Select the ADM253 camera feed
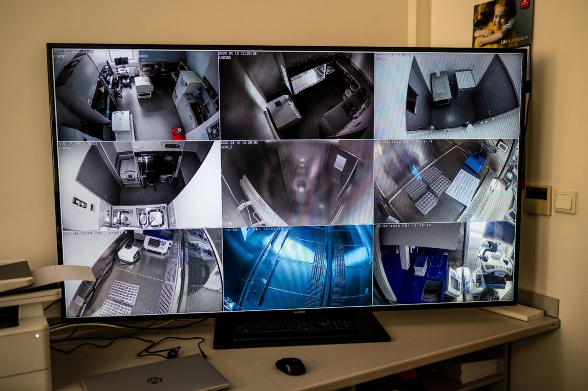 coord(296,95)
